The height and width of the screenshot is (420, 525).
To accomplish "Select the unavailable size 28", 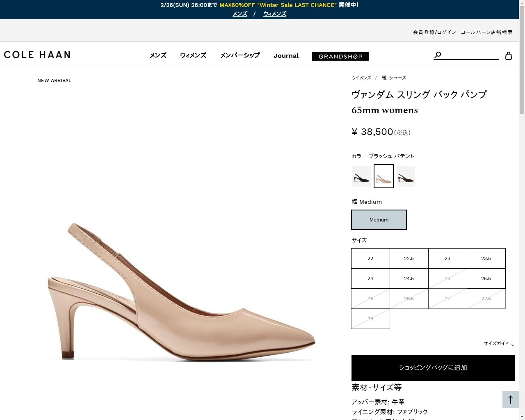I will pyautogui.click(x=370, y=319).
